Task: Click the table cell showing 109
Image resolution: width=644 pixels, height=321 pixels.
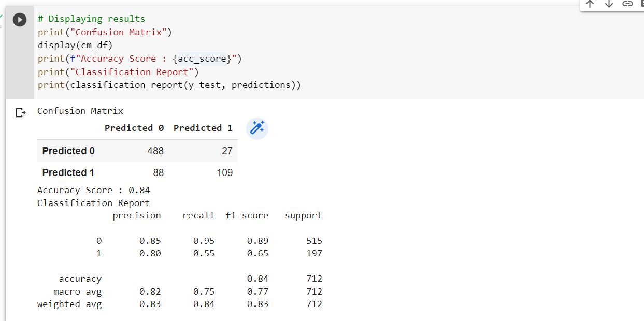Action: (224, 172)
